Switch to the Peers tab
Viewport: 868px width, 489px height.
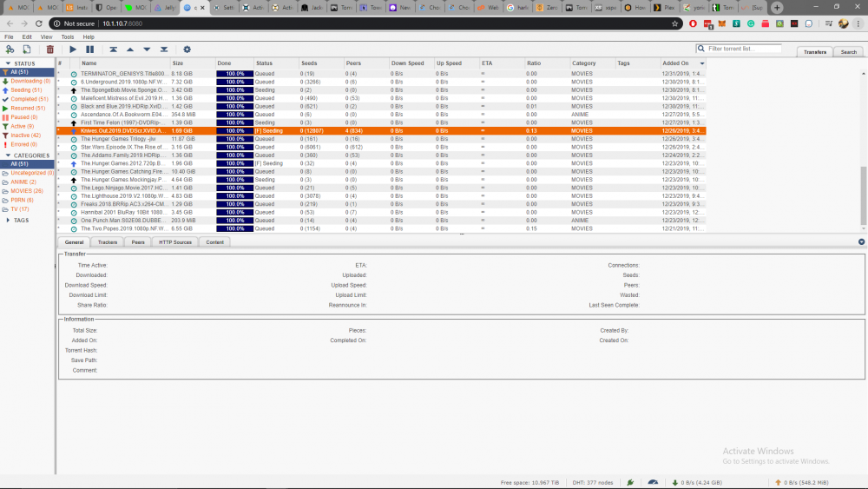tap(138, 242)
